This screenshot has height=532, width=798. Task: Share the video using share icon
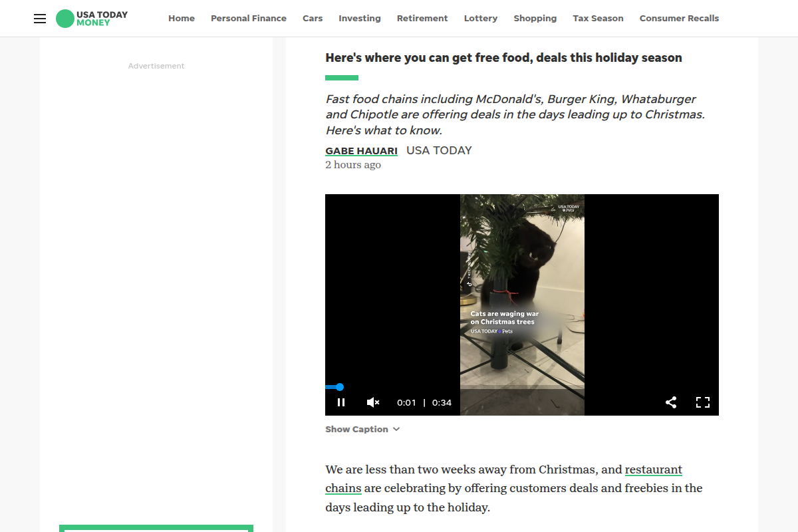click(671, 402)
